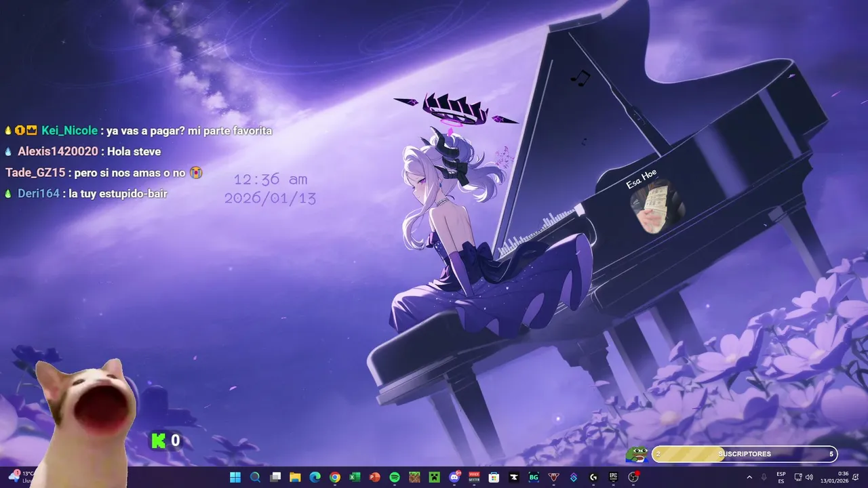Open Epic Games Launcher from taskbar
Image resolution: width=868 pixels, height=488 pixels.
tap(613, 477)
